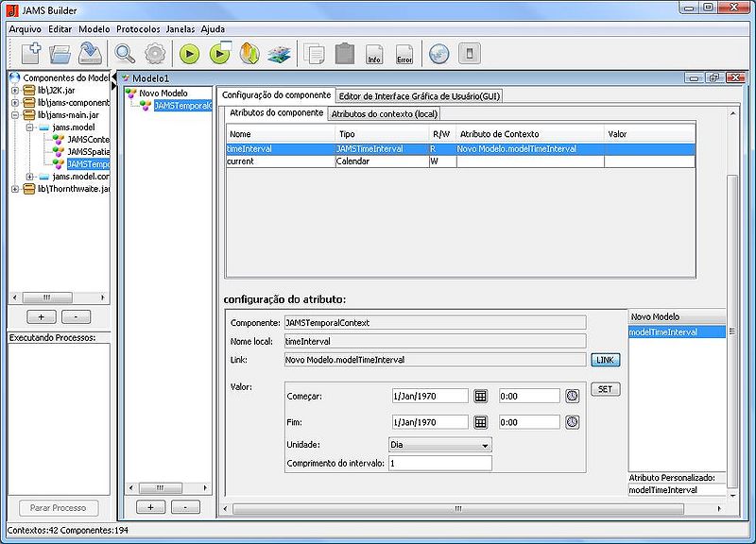The height and width of the screenshot is (544, 756).
Task: Expand the lib\Thornthwaite.jar tree node
Action: (x=13, y=190)
